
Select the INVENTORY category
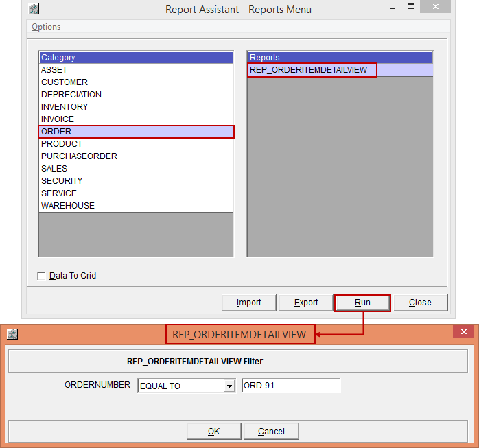(x=65, y=107)
